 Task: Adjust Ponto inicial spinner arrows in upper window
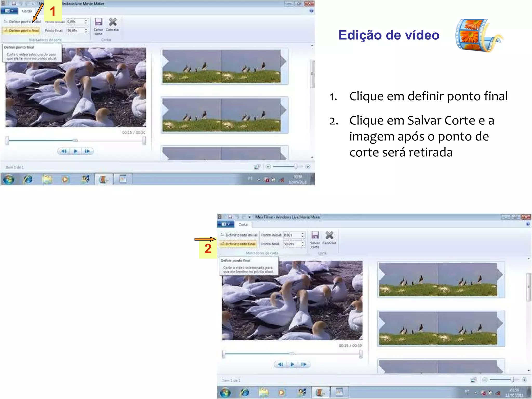(x=86, y=22)
